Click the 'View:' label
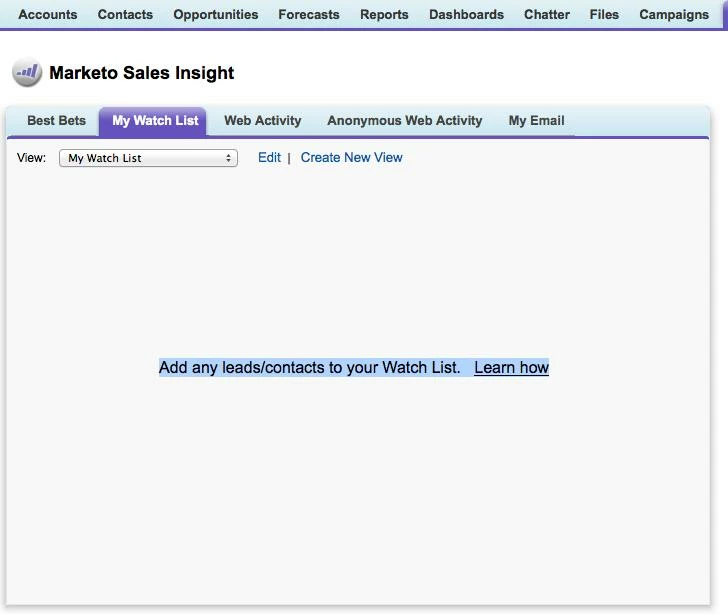This screenshot has width=728, height=614. tap(31, 157)
